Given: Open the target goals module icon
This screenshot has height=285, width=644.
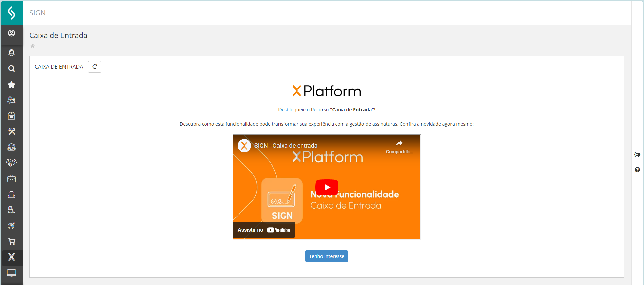Looking at the screenshot, I should 11,226.
